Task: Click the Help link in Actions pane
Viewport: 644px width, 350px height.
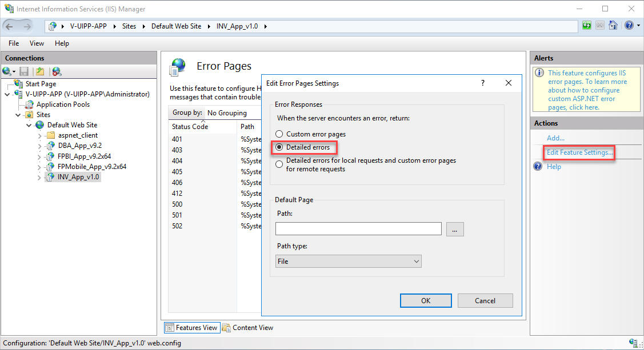Action: (554, 167)
